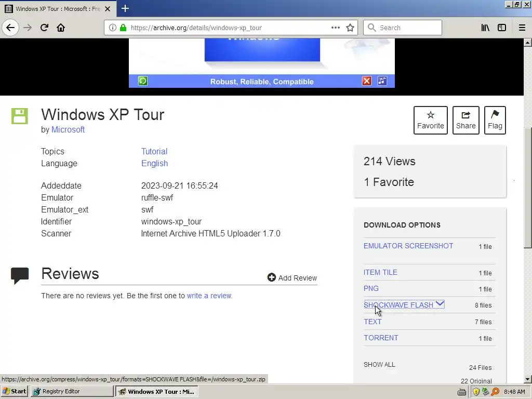This screenshot has height=399, width=532.
Task: Expand the SHOCKWAVE FLASH file list chevron
Action: click(x=440, y=304)
